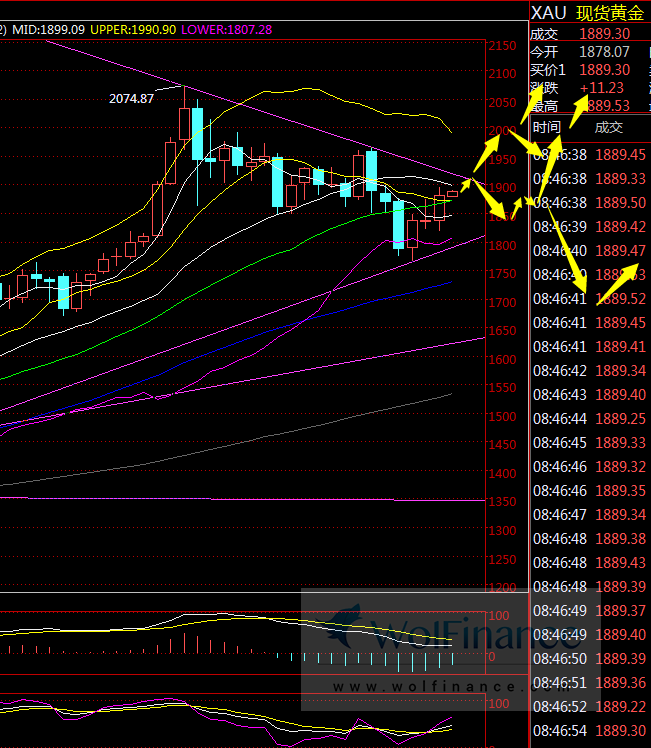Select tick row 08:46:44 1889.25

coord(589,419)
